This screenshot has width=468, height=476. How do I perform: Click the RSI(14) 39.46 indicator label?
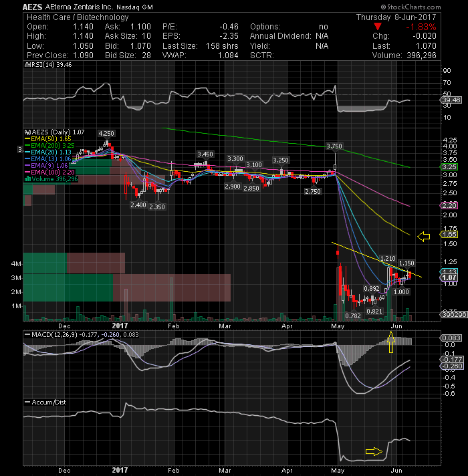[x=49, y=65]
